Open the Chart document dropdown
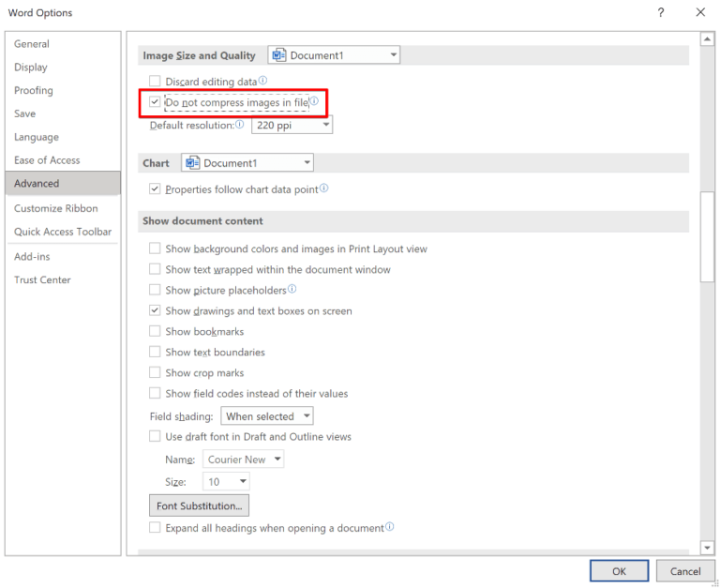 point(247,163)
